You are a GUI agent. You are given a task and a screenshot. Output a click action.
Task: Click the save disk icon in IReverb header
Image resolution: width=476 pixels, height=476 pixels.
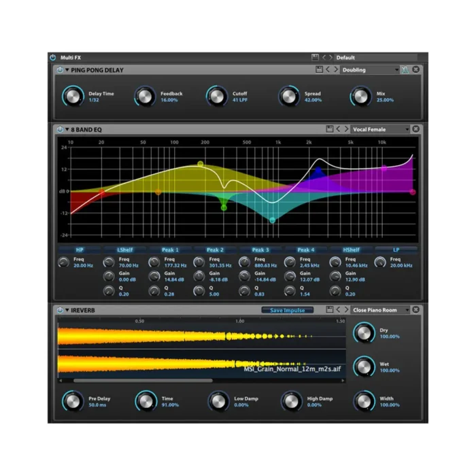click(328, 310)
